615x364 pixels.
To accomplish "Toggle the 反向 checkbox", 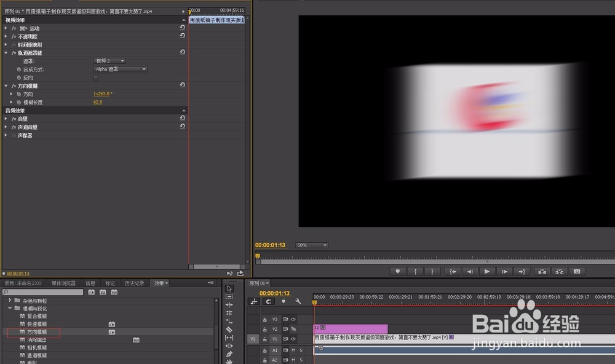I will 96,78.
